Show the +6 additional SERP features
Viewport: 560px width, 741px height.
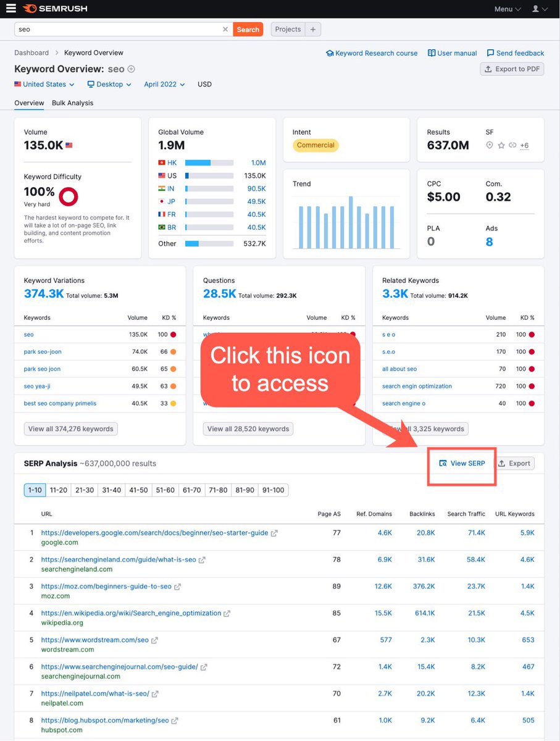(x=524, y=146)
